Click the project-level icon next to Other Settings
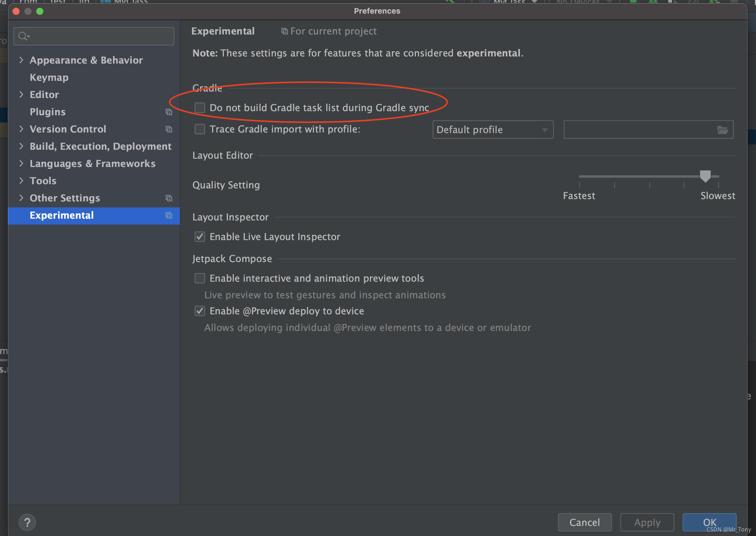The image size is (756, 536). 169,198
